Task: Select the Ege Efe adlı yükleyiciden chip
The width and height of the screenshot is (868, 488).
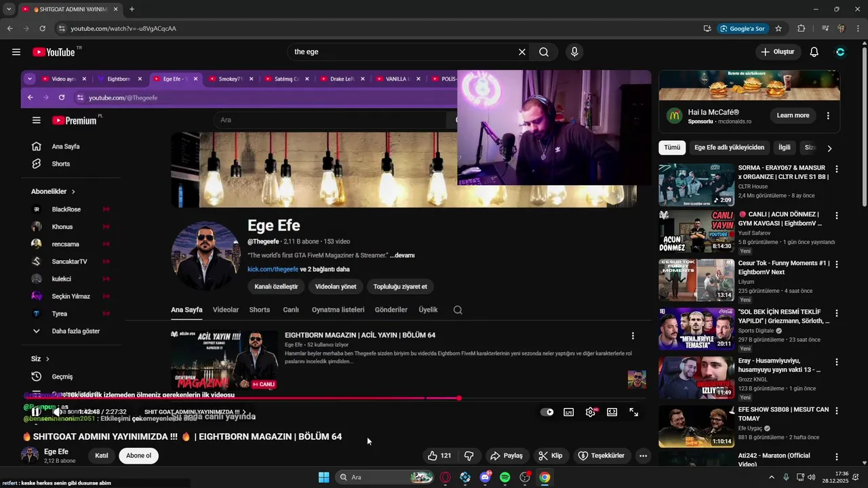Action: coord(729,147)
